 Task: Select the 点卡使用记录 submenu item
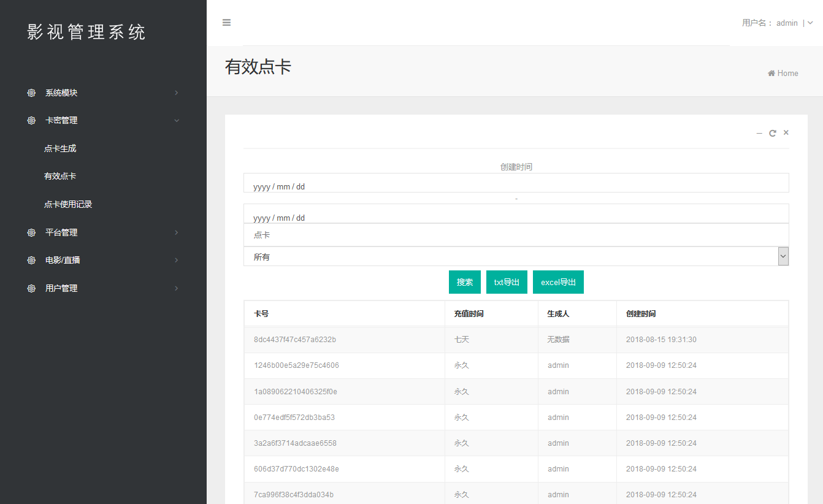pyautogui.click(x=68, y=204)
